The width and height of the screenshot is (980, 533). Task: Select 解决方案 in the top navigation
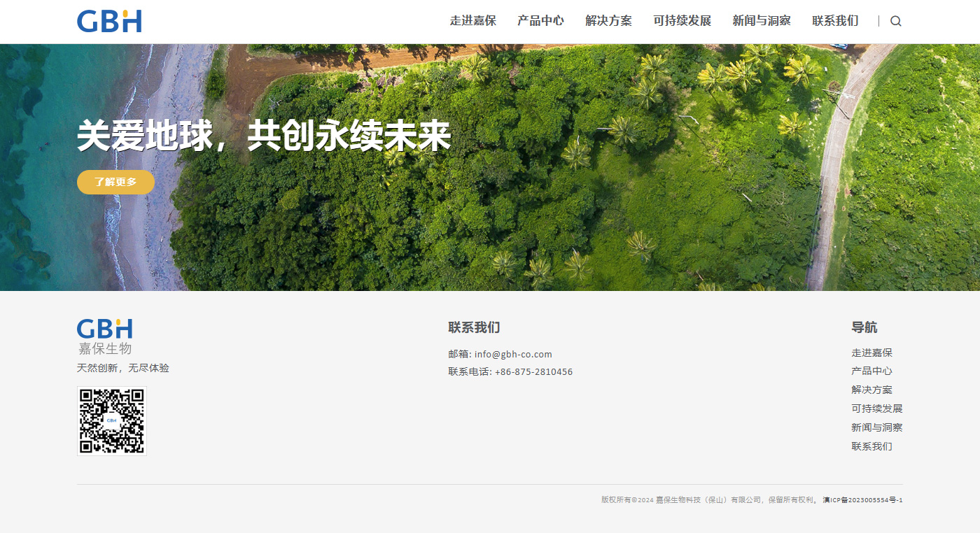(x=608, y=21)
